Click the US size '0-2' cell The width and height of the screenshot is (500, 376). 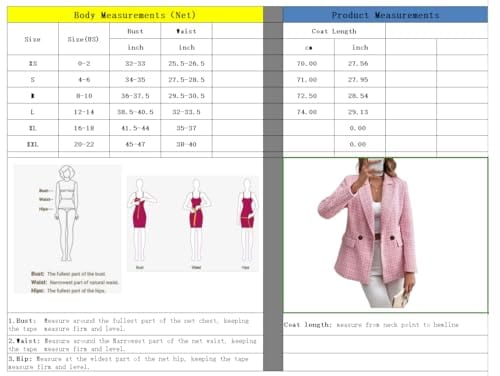point(84,63)
